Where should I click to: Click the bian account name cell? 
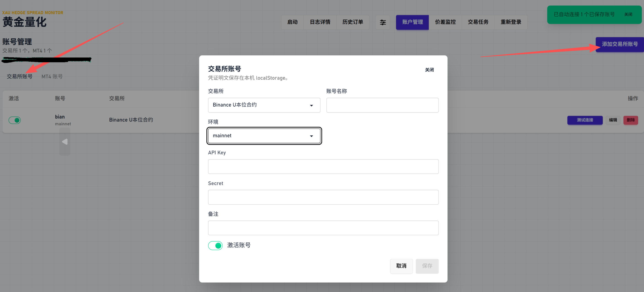point(60,117)
